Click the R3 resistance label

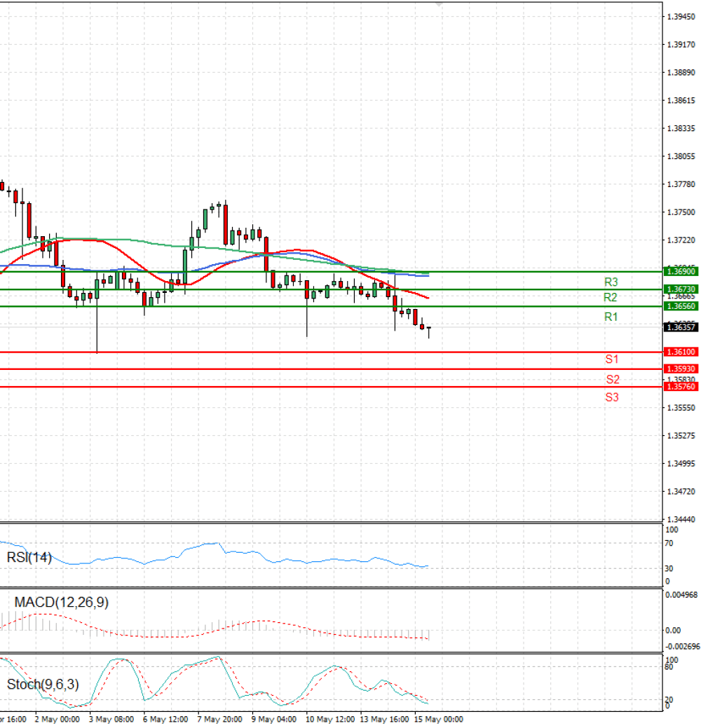[611, 282]
